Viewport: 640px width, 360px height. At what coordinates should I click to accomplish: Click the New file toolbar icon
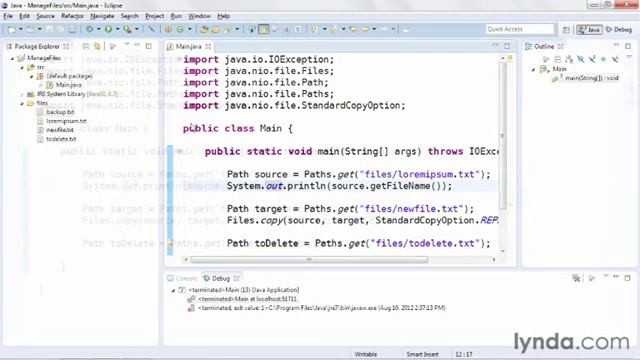coord(12,29)
